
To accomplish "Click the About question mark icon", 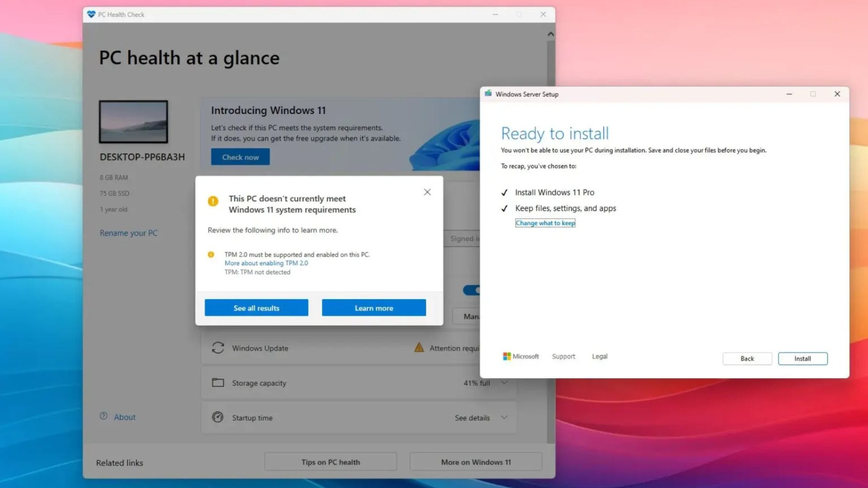I will (103, 416).
